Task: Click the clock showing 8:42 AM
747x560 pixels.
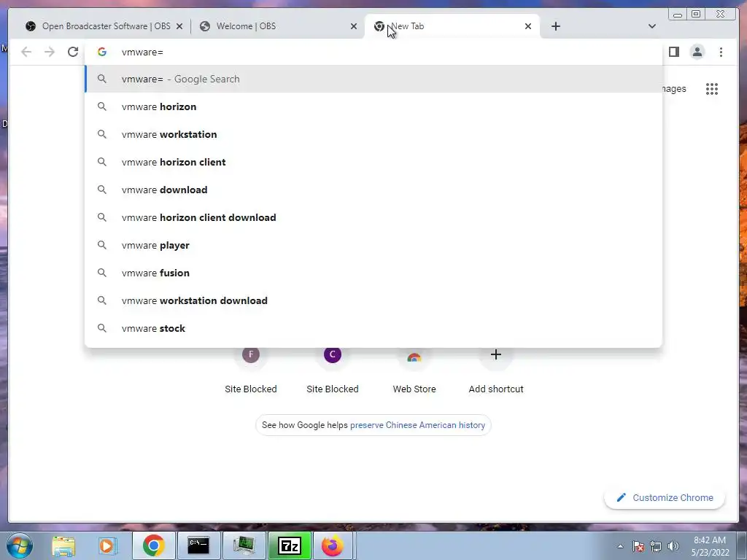Action: tap(710, 546)
